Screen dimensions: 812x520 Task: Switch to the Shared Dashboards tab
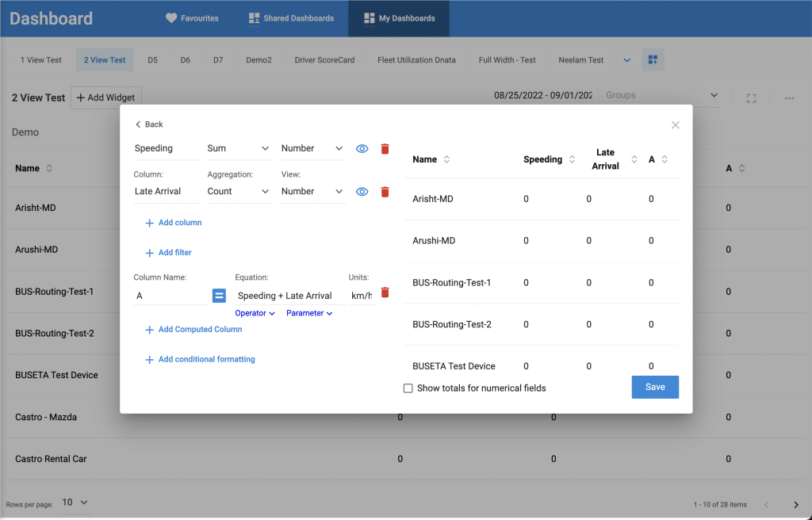290,18
